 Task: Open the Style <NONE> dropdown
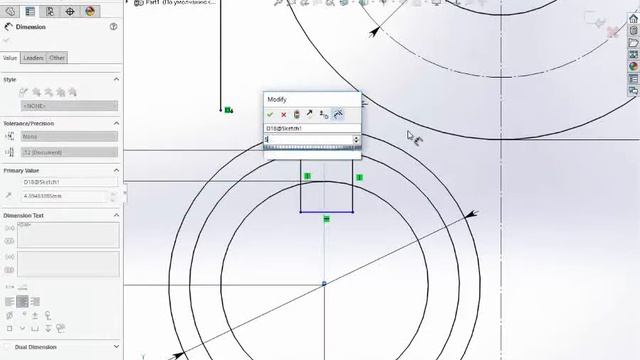[x=69, y=106]
